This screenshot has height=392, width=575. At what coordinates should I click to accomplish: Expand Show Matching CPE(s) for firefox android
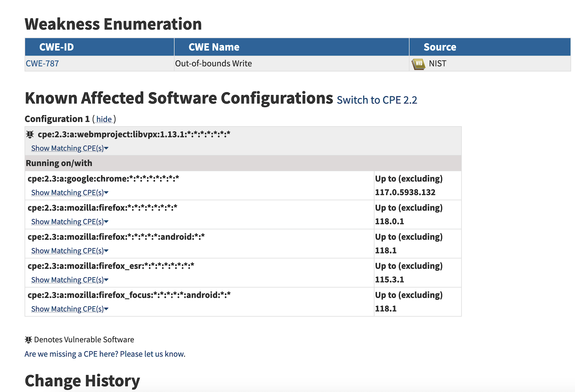70,251
